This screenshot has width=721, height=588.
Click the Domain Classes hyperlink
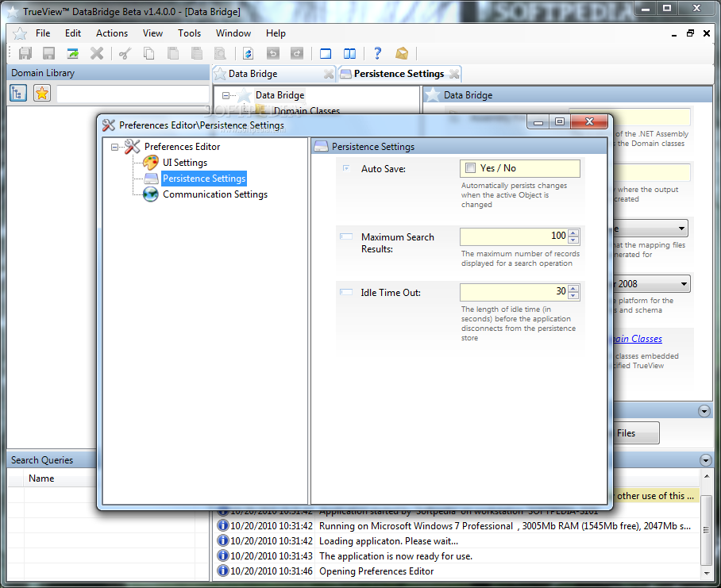click(x=637, y=339)
